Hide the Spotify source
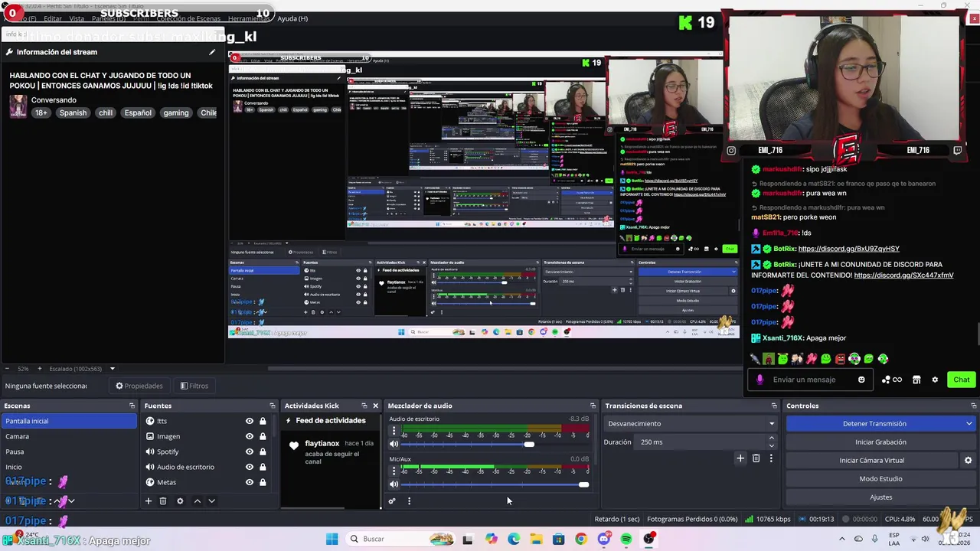Image resolution: width=980 pixels, height=551 pixels. point(249,452)
